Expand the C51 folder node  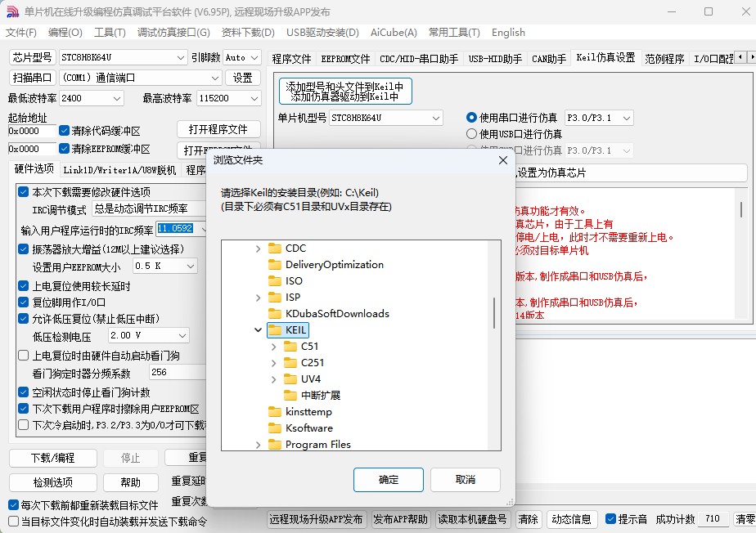(274, 347)
